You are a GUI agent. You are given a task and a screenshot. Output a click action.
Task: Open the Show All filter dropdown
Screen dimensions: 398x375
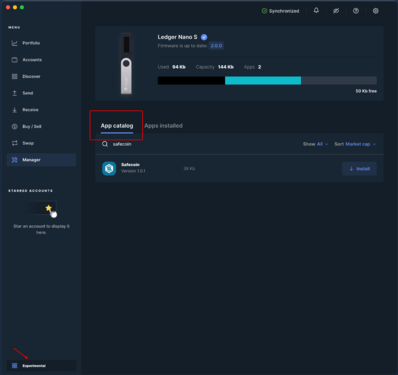pos(316,144)
